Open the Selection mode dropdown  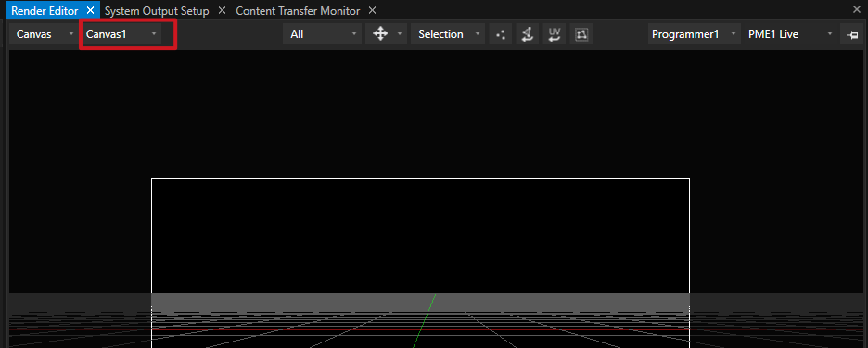pos(448,34)
